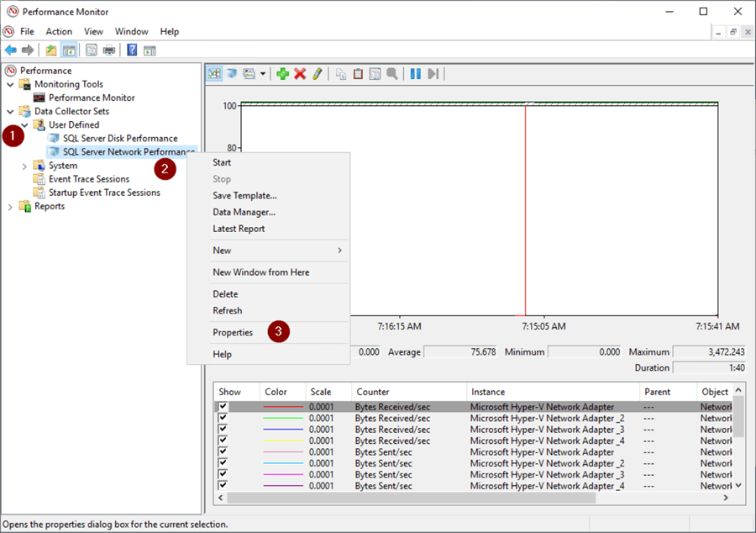This screenshot has width=756, height=533.
Task: Click the Scale column header
Action: (328, 392)
